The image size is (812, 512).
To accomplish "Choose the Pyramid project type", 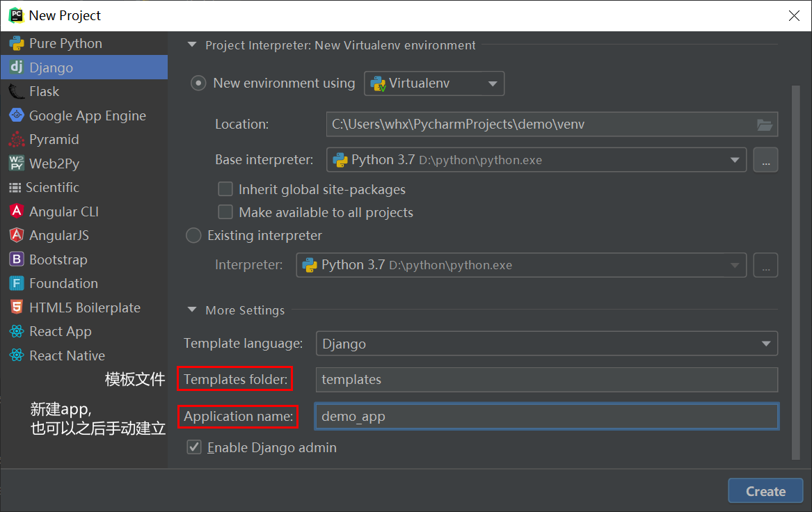I will [84, 139].
